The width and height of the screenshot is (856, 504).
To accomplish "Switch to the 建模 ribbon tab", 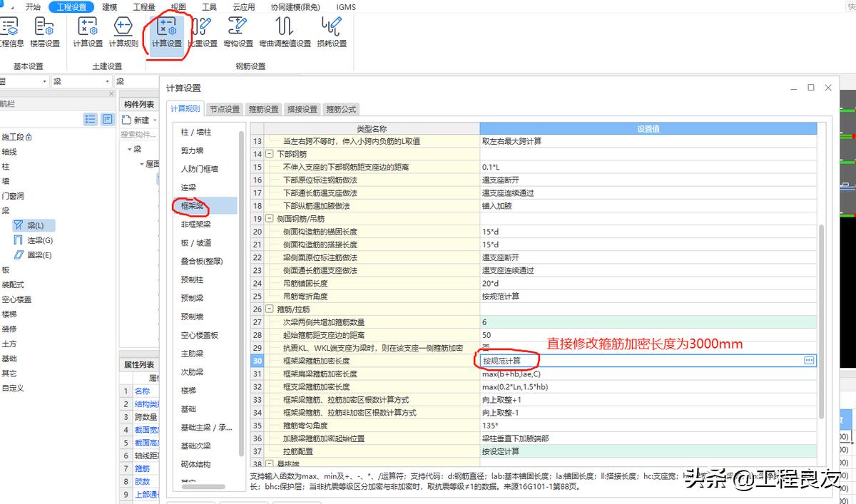I will [x=108, y=6].
